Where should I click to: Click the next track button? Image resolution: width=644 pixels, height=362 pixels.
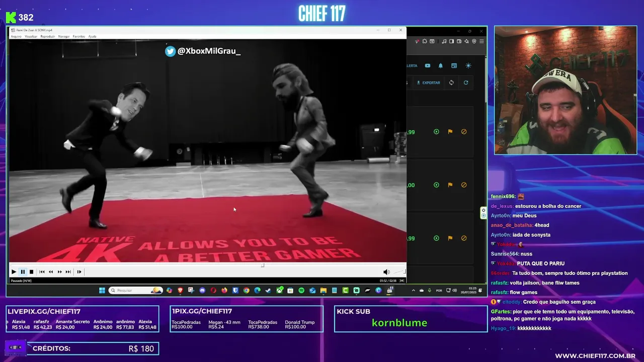68,272
